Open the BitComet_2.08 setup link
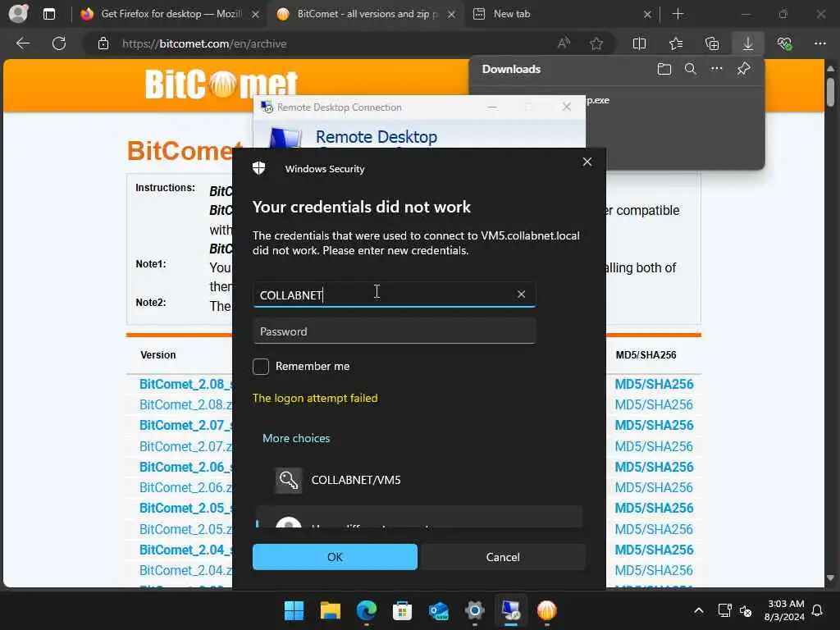This screenshot has width=840, height=630. click(185, 384)
